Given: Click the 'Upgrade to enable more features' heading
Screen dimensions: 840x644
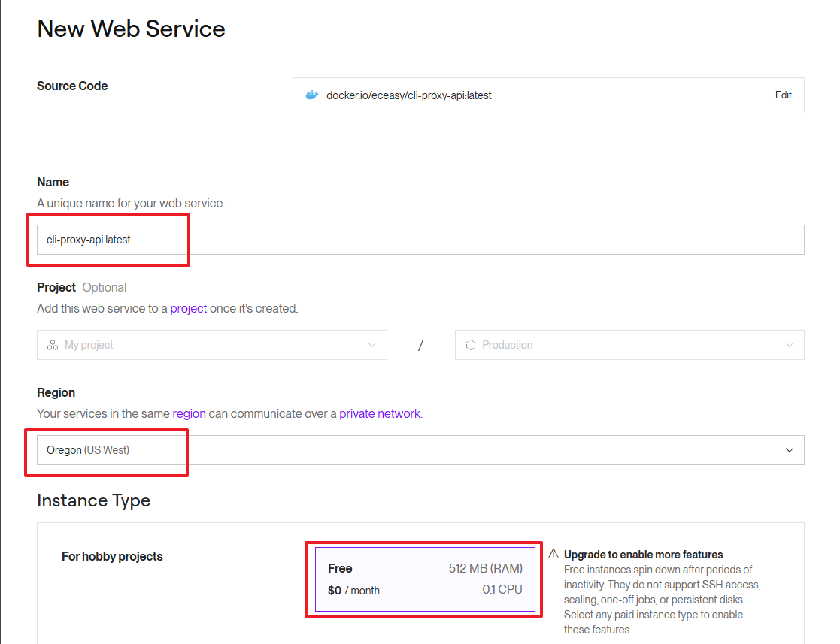Looking at the screenshot, I should click(x=643, y=555).
